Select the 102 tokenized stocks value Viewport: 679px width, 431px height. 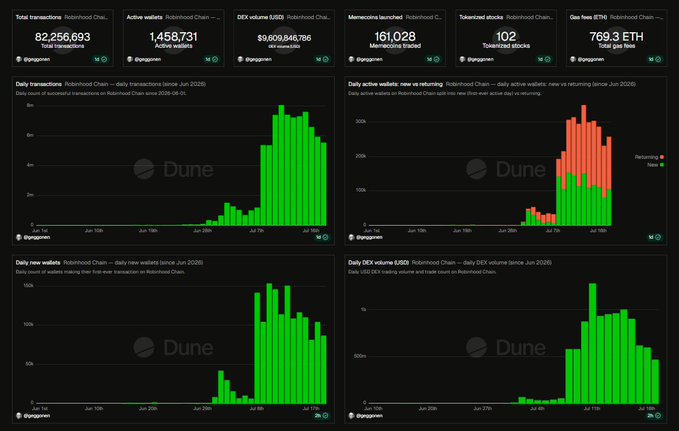[x=506, y=37]
